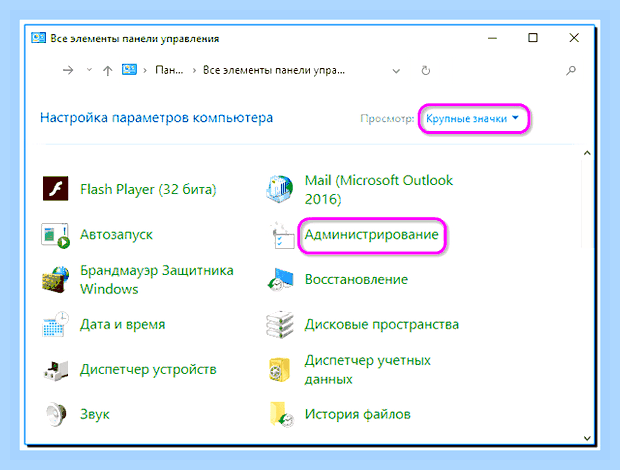Click the История файлов folder icon
This screenshot has width=620, height=470.
point(281,414)
